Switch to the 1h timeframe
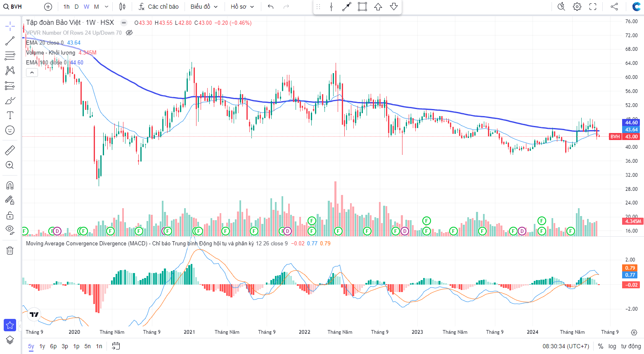 click(66, 7)
